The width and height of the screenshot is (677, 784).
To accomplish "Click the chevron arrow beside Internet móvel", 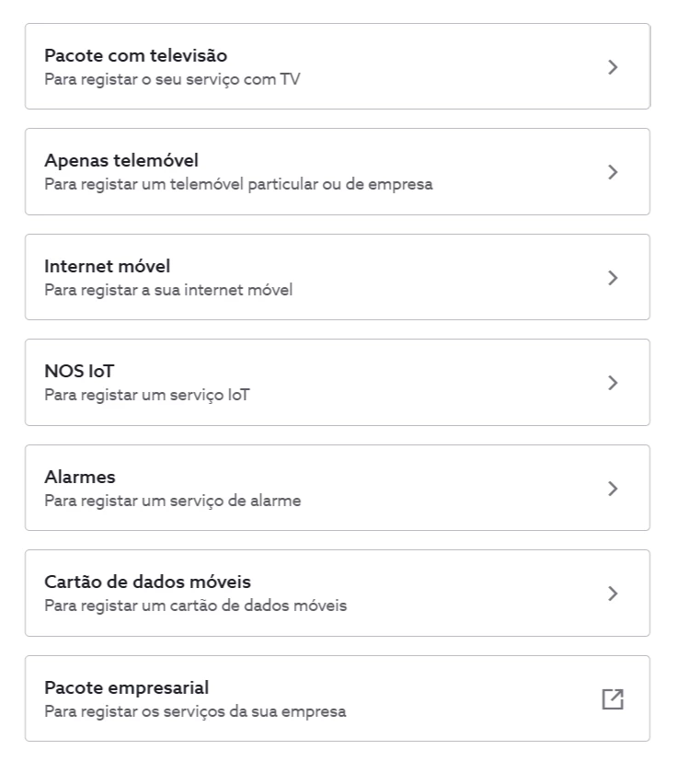I will click(613, 278).
